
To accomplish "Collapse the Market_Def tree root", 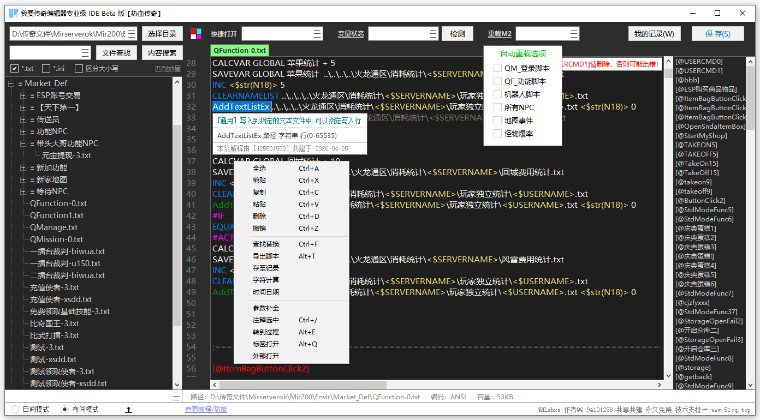I will tap(11, 83).
